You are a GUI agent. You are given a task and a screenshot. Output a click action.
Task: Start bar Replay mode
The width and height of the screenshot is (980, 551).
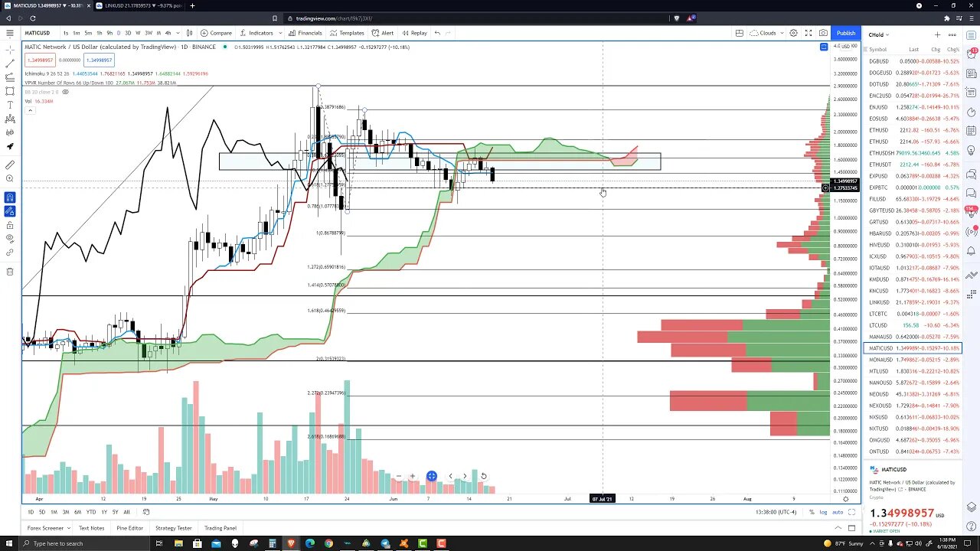(x=414, y=33)
